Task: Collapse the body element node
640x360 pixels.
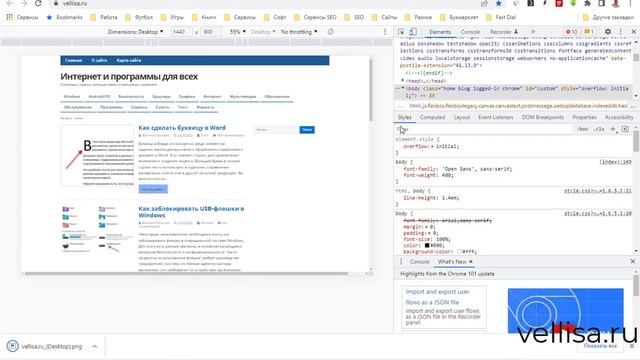Action: (403, 88)
